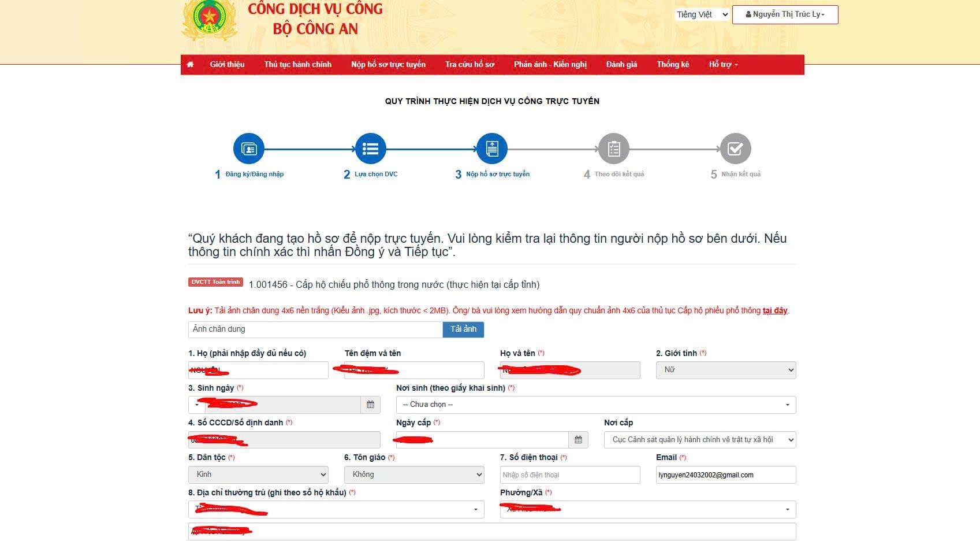Click step 2 Lựa chọn DVC icon

point(370,148)
